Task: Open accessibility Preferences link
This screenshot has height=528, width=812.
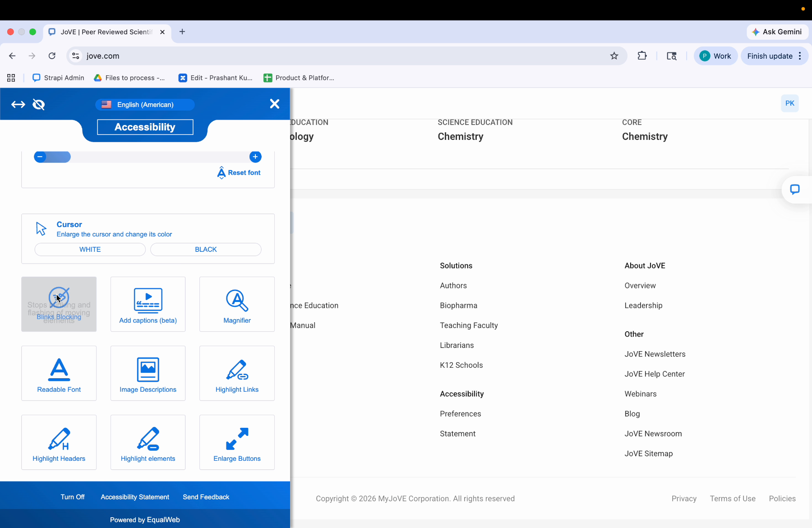Action: [x=461, y=414]
